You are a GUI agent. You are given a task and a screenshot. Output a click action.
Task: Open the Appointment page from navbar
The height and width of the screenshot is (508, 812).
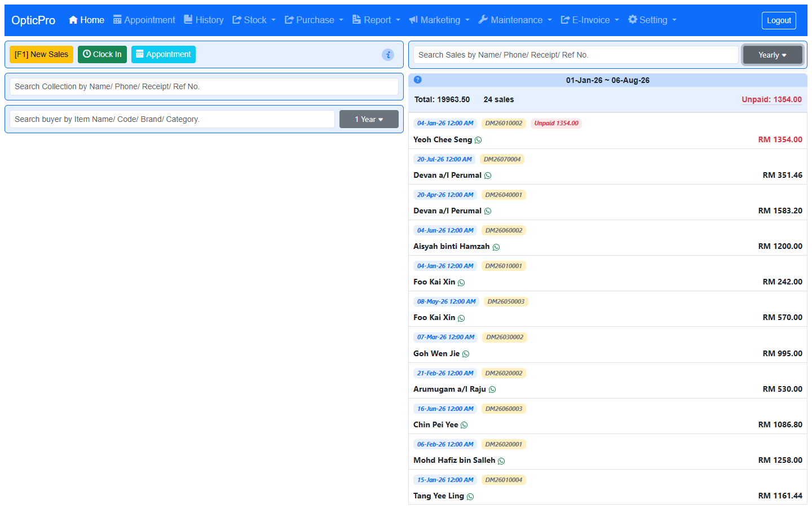coord(144,20)
